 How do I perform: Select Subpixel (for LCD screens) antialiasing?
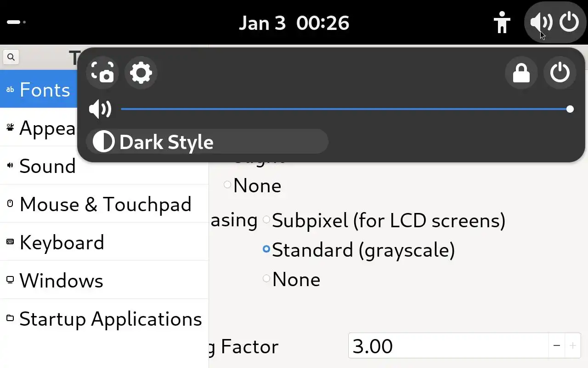tap(266, 220)
